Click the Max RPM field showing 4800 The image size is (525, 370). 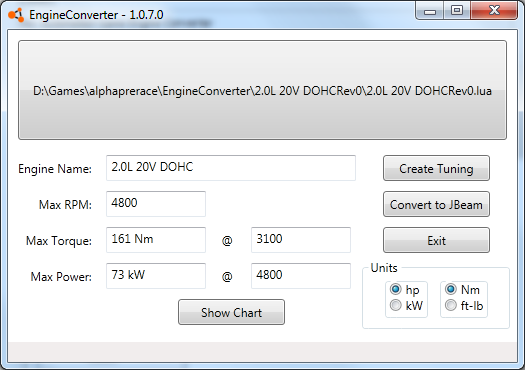156,204
